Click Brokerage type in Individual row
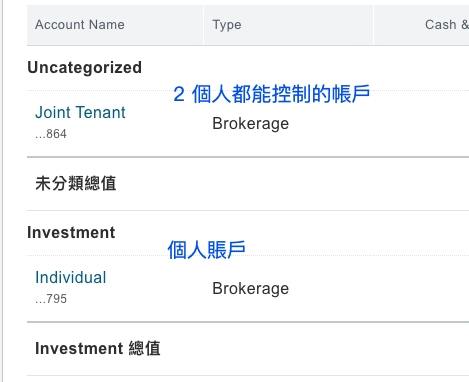 [251, 288]
